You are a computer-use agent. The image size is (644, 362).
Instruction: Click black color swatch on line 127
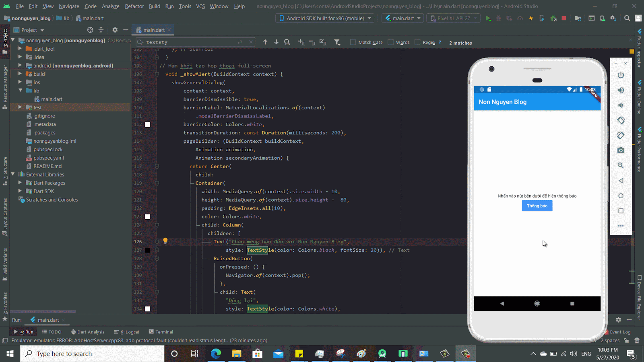coord(147,250)
